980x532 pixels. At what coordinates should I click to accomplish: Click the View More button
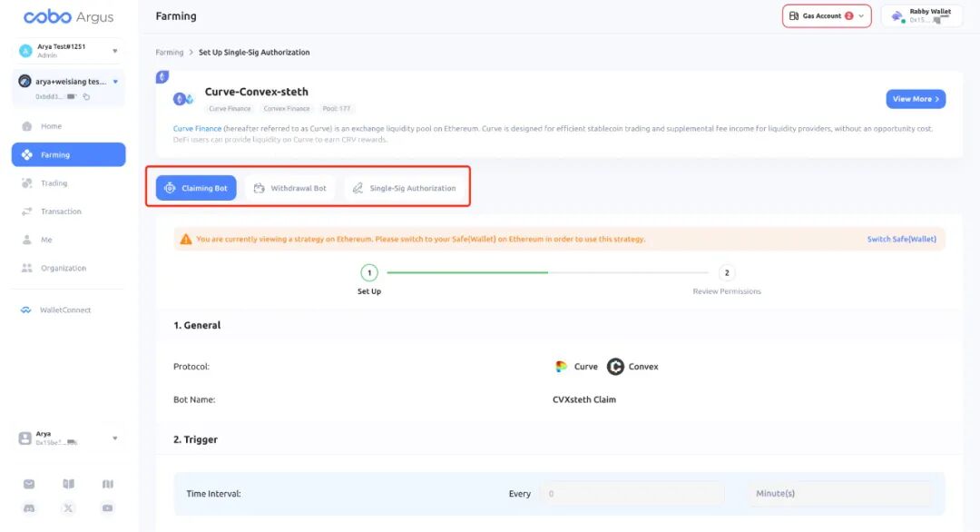click(x=915, y=98)
